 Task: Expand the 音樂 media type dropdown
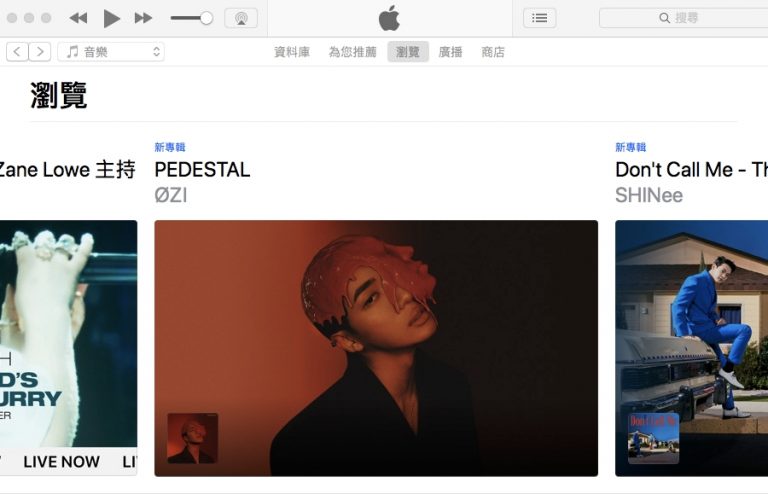click(111, 51)
